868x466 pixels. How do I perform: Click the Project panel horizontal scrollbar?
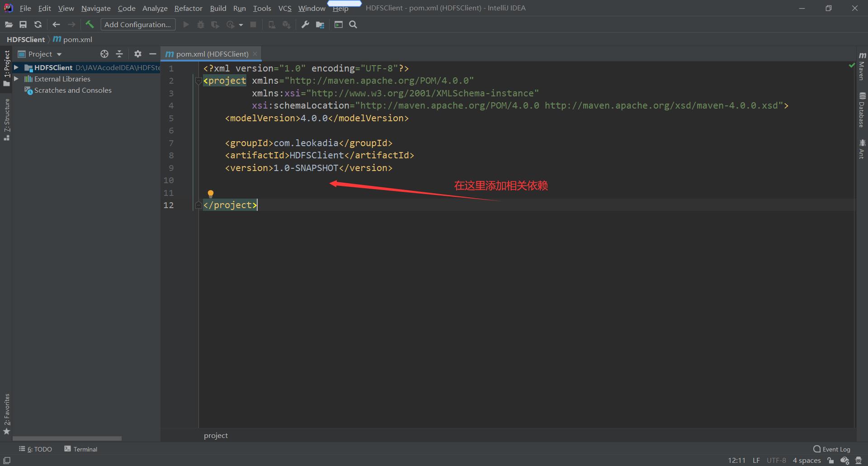tap(67, 438)
